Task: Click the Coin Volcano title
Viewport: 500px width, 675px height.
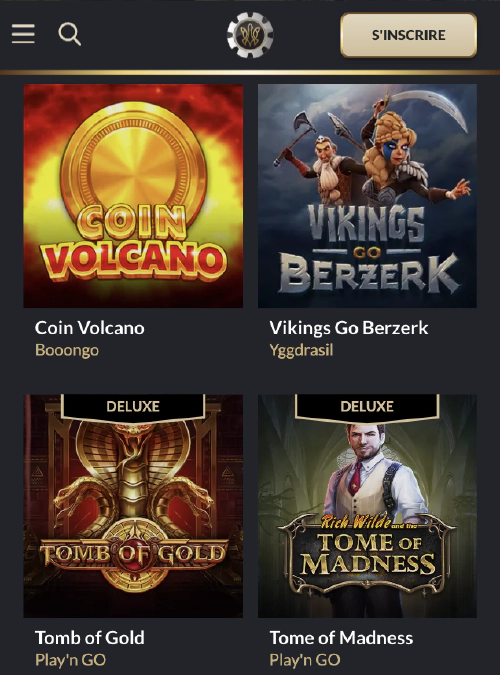Action: click(90, 328)
